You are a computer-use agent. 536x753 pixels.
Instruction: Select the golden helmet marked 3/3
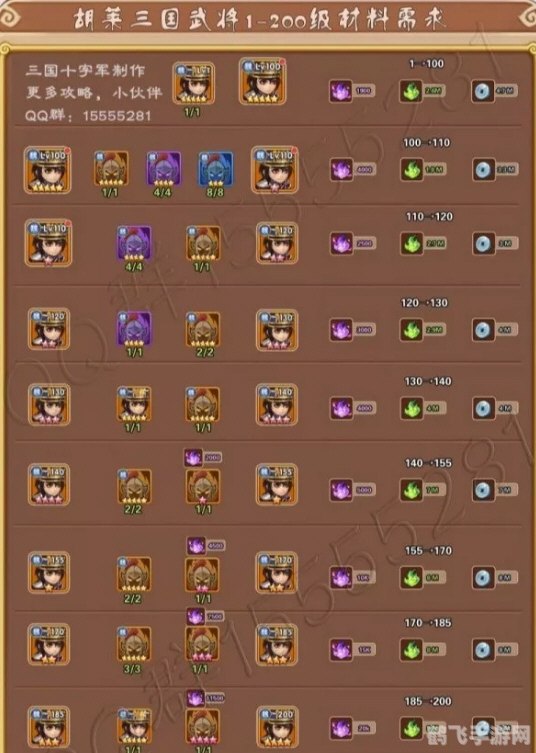pos(134,644)
